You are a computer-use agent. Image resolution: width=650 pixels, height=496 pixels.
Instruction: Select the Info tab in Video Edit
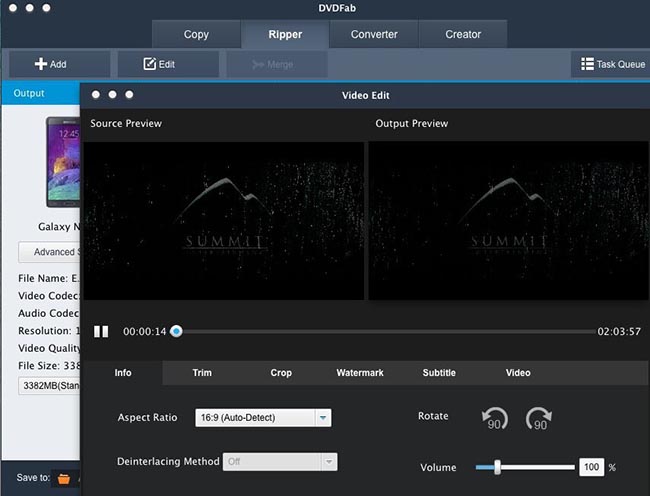(123, 373)
